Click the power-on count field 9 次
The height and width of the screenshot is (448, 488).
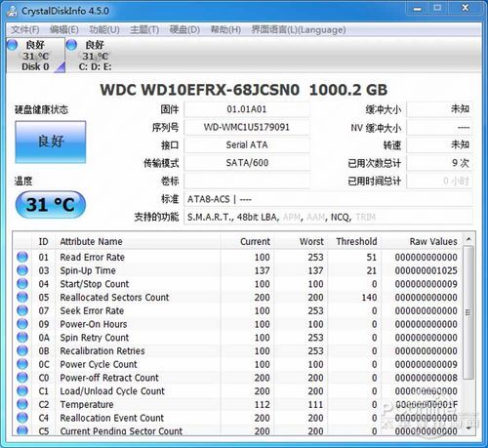(x=439, y=163)
